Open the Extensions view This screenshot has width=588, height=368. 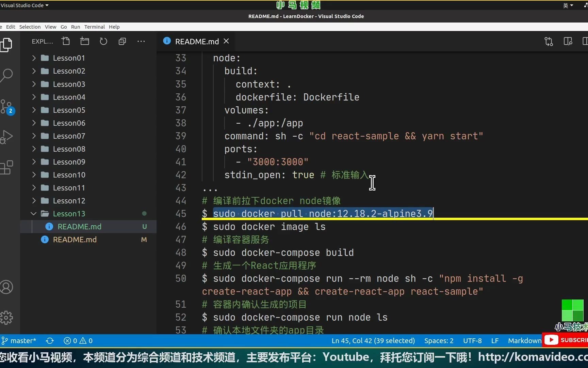click(6, 168)
